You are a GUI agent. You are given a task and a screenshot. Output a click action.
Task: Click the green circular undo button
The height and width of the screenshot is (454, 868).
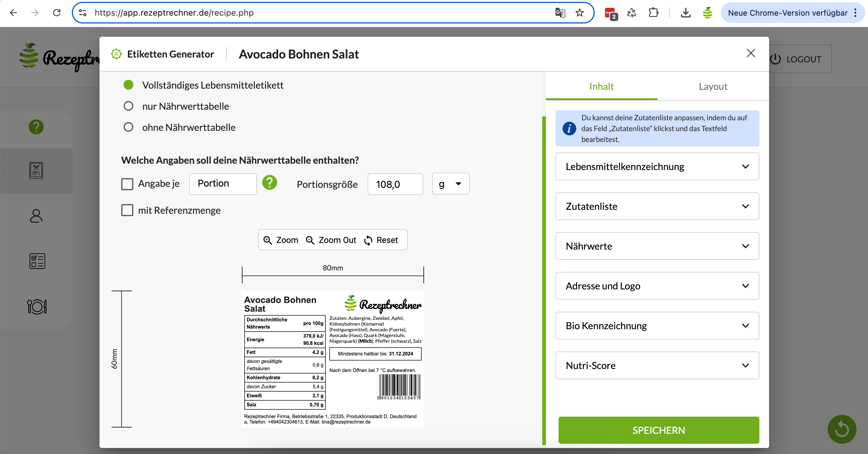(842, 429)
